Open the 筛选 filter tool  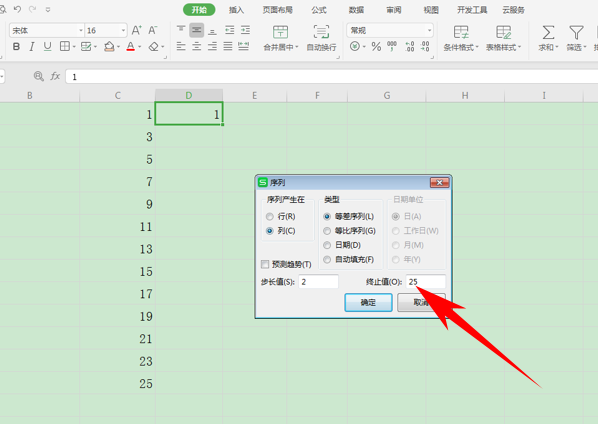pos(576,38)
